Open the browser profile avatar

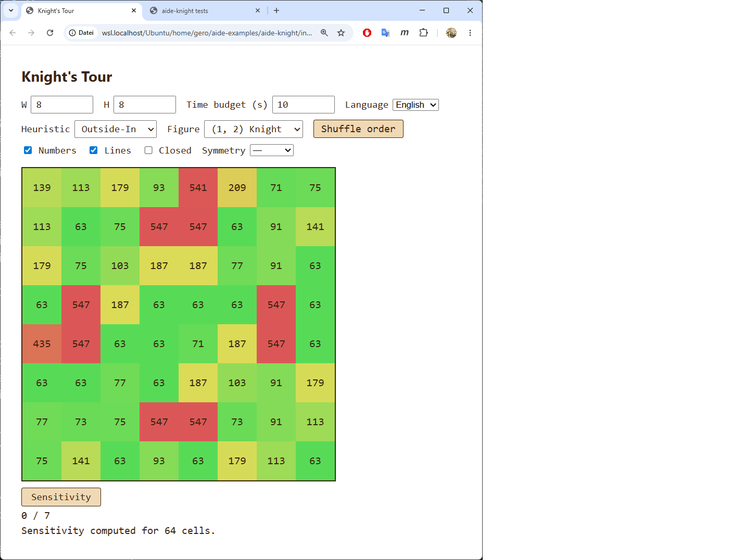click(451, 33)
